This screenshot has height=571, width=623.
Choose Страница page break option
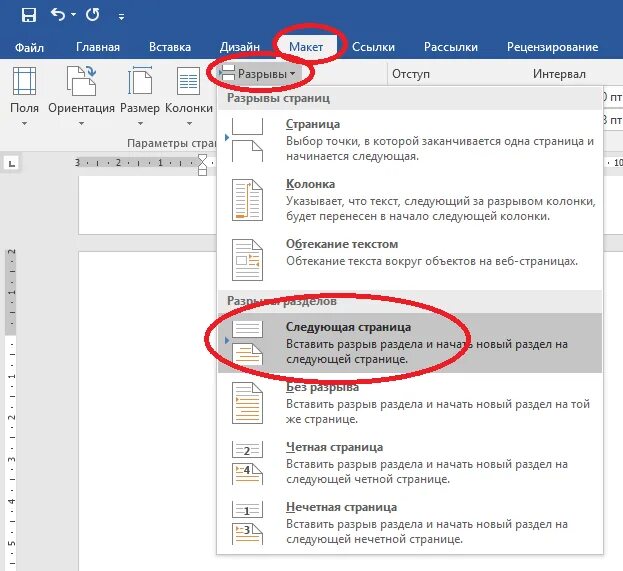[x=410, y=140]
